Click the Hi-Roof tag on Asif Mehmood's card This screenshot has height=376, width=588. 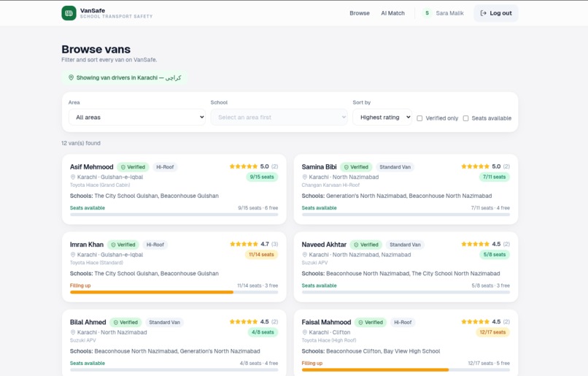pos(165,167)
